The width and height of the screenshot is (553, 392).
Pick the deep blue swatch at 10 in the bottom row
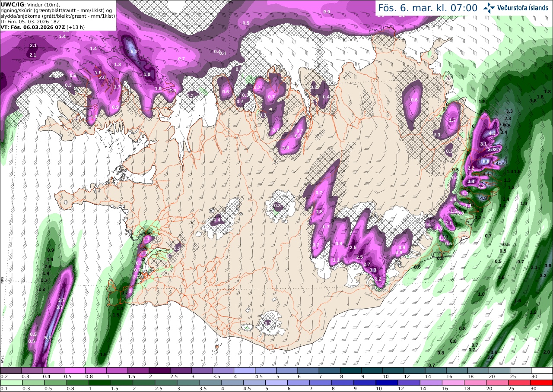(x=387, y=383)
